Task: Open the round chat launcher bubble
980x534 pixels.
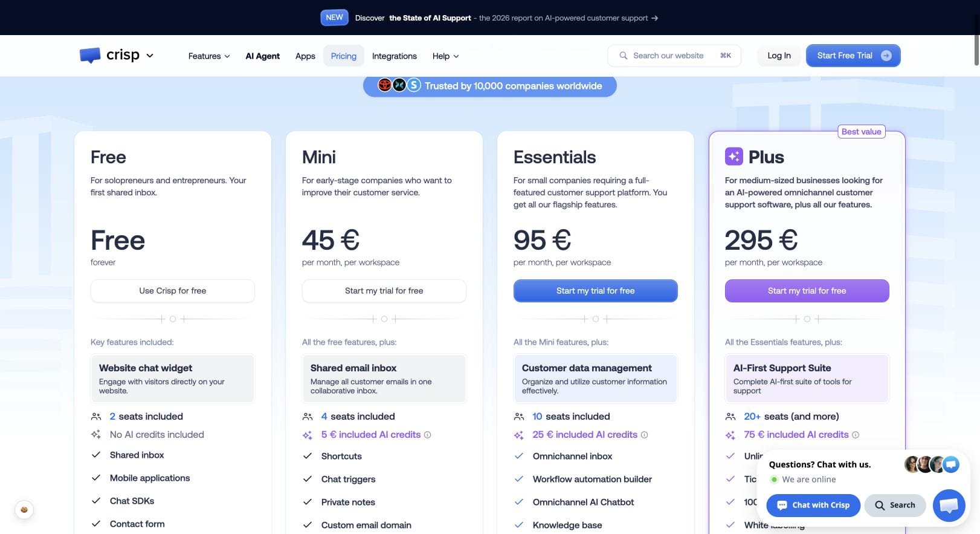Action: coord(949,506)
